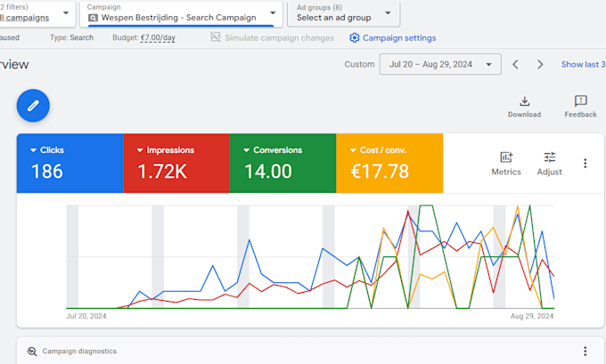Open three-dot menu on chart card
The height and width of the screenshot is (364, 606).
(586, 163)
